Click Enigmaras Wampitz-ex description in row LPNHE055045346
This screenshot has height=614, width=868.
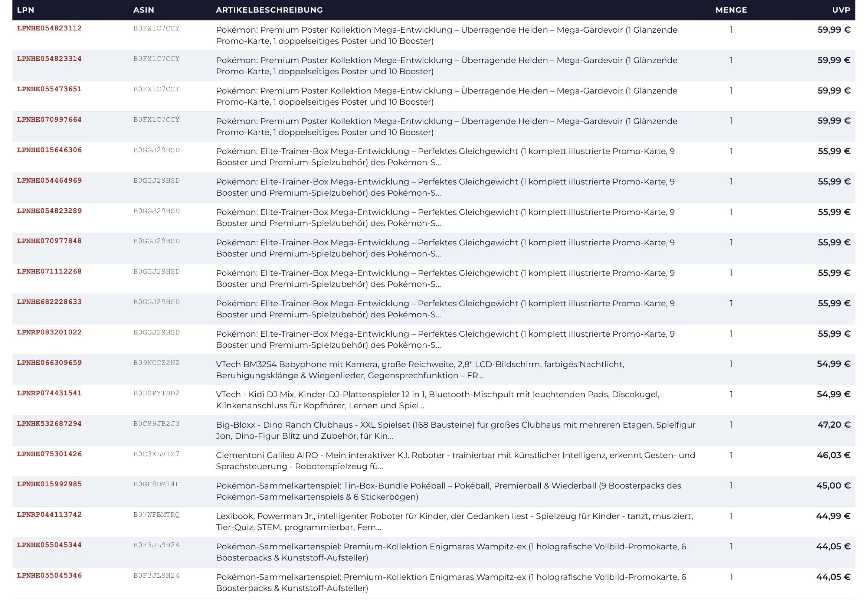(x=451, y=582)
